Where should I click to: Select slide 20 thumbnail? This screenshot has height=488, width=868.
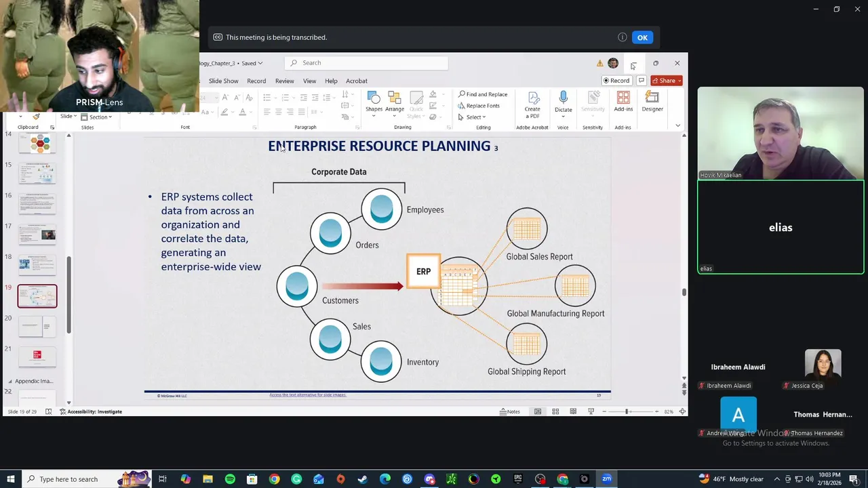37,328
